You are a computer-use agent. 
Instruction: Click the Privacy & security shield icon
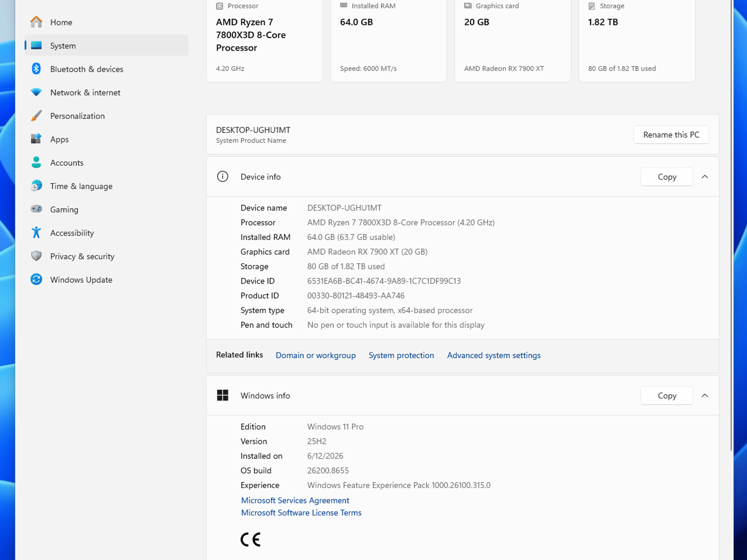point(36,256)
